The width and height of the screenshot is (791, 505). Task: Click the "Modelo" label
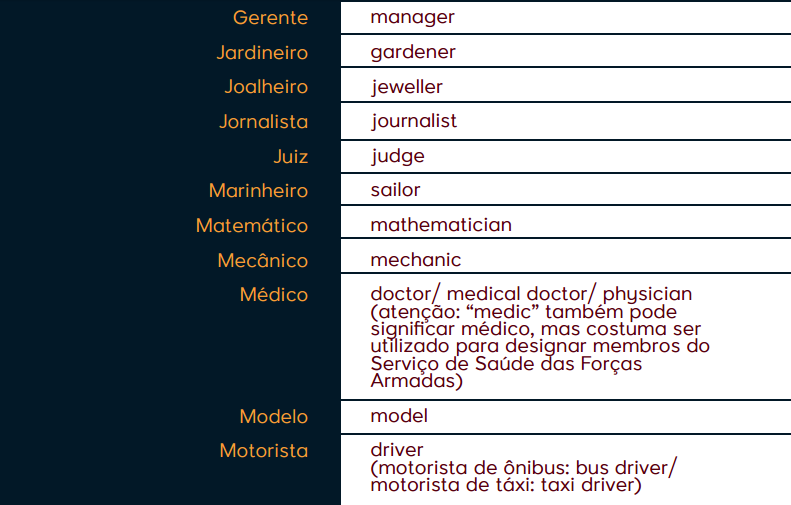(274, 416)
